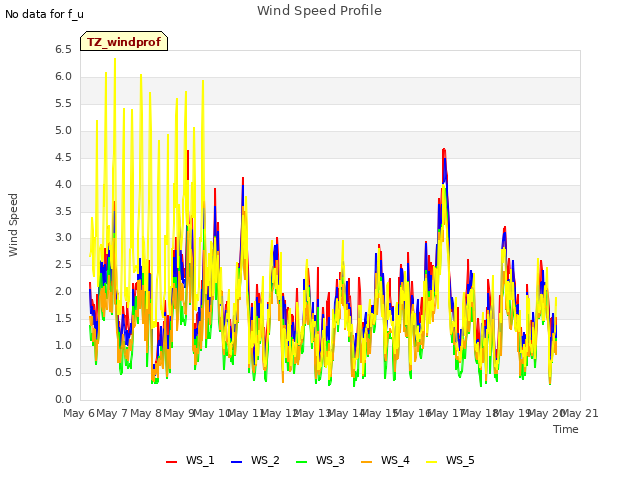This screenshot has width=640, height=480.
Task: Select the WS_1 legend label
Action: [x=200, y=460]
